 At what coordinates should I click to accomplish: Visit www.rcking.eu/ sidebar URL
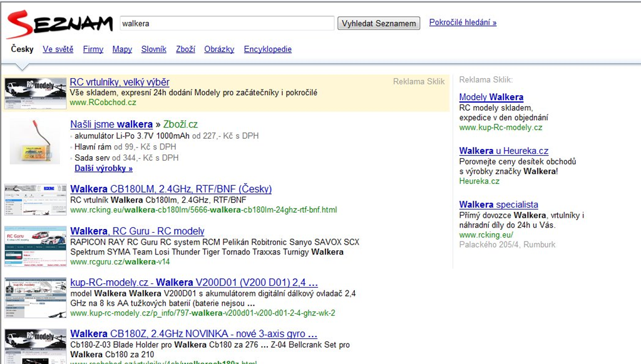(486, 235)
